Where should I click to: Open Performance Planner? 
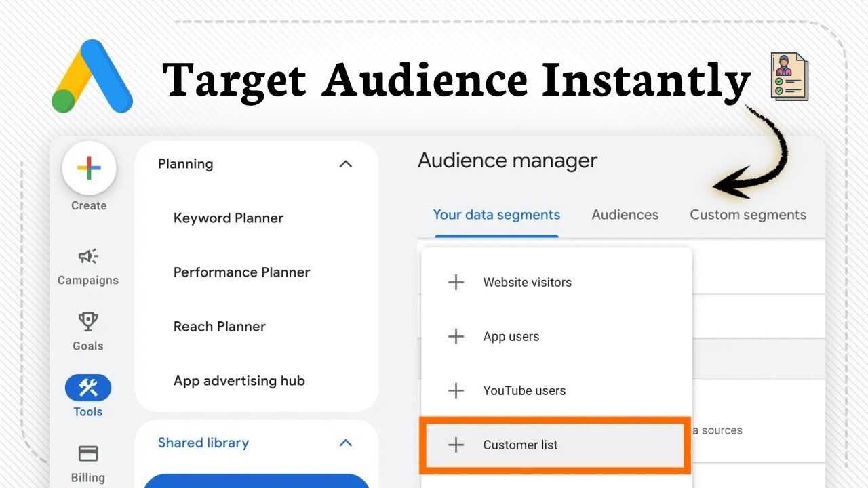(x=241, y=272)
